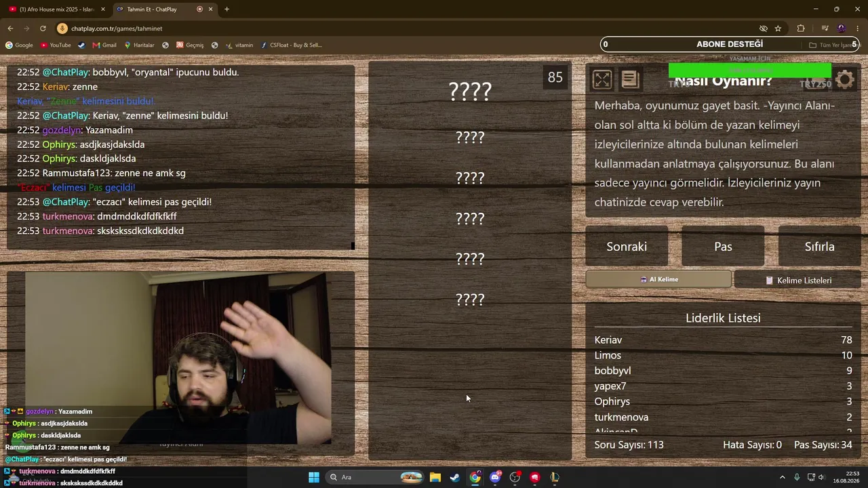Click Ophirys message 'asdjkasjdakslda' in chat list
Screen dimensions: 868x488
[x=81, y=144]
